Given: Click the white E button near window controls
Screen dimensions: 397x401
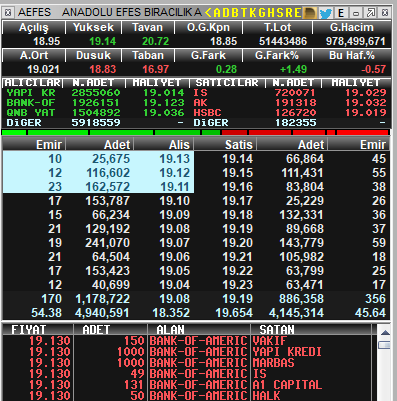Looking at the screenshot, I should (x=341, y=13).
